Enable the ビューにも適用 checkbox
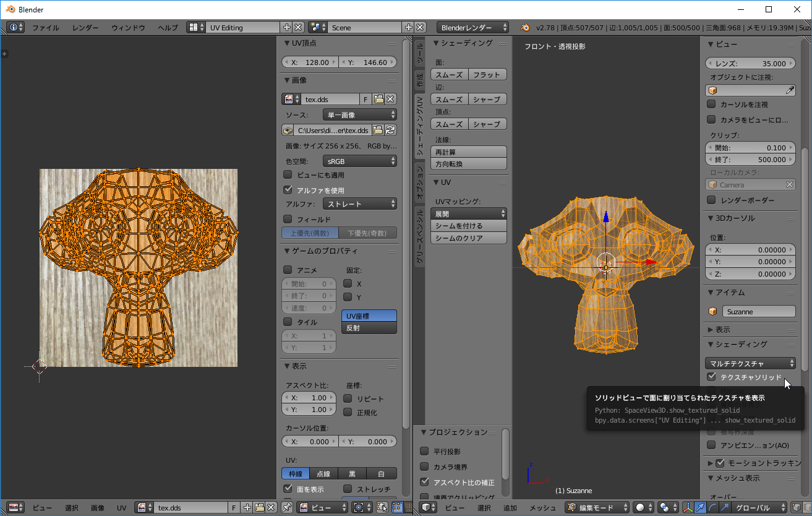This screenshot has width=812, height=516. pos(288,175)
